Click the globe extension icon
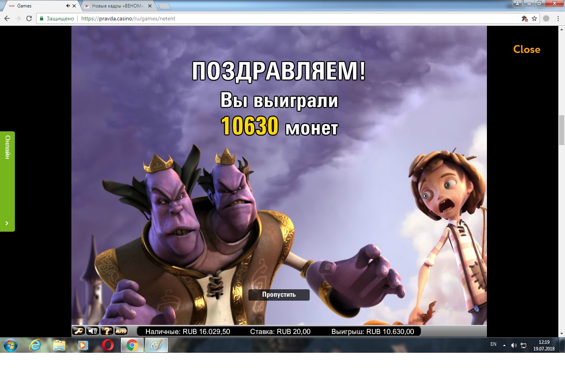The height and width of the screenshot is (392, 565). 546,18
